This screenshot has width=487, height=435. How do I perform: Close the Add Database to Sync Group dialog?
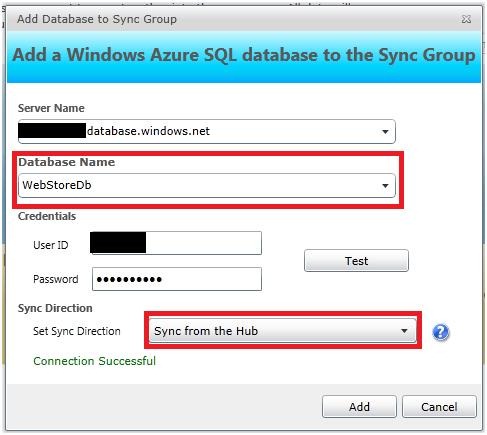tap(466, 19)
